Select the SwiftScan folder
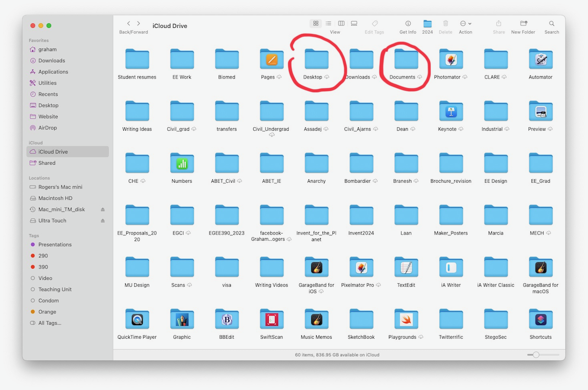Image resolution: width=588 pixels, height=390 pixels. click(x=272, y=320)
